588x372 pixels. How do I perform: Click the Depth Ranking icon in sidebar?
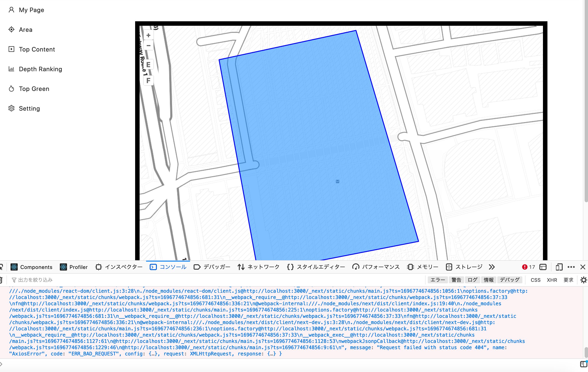11,69
